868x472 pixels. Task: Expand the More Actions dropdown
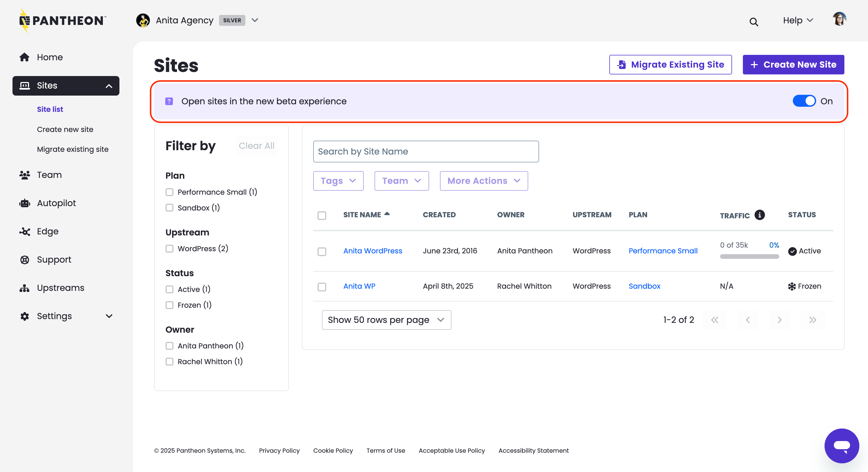483,181
